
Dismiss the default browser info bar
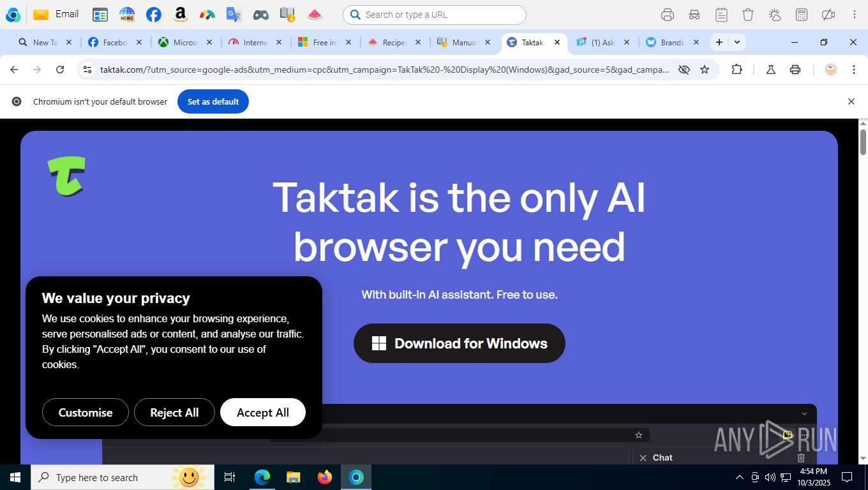851,101
